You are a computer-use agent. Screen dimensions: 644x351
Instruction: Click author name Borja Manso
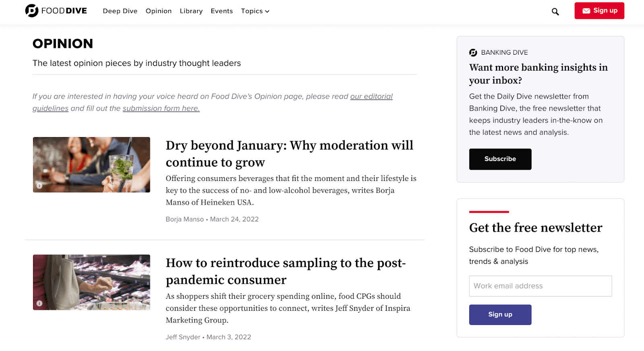(185, 220)
